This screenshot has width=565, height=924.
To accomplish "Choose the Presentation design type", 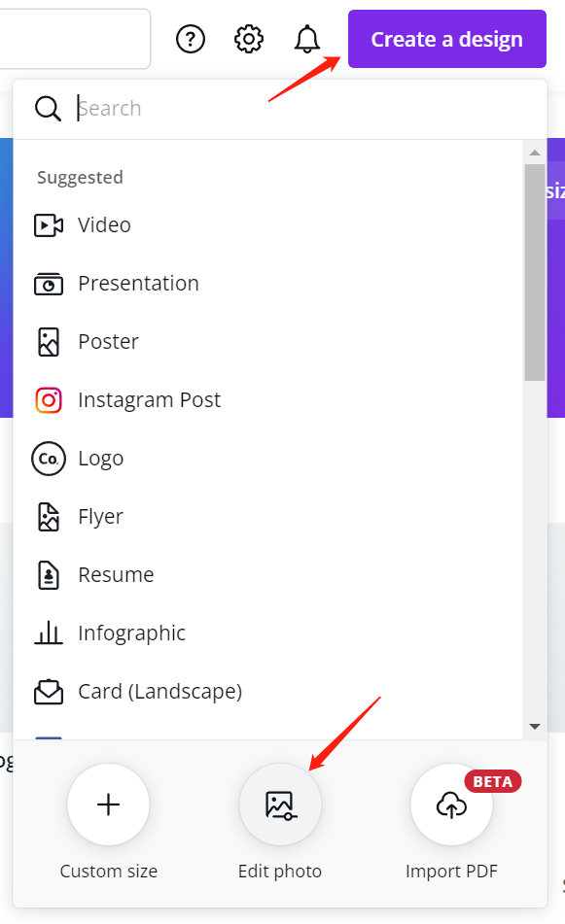I will 139,284.
